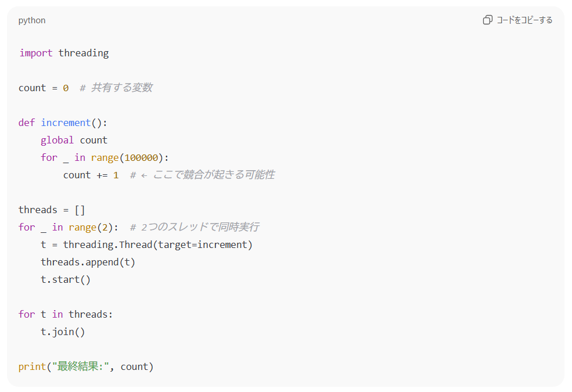Viewport: 572px width, 392px height.
Task: Click the number 100000 inside range
Action: 141,157
